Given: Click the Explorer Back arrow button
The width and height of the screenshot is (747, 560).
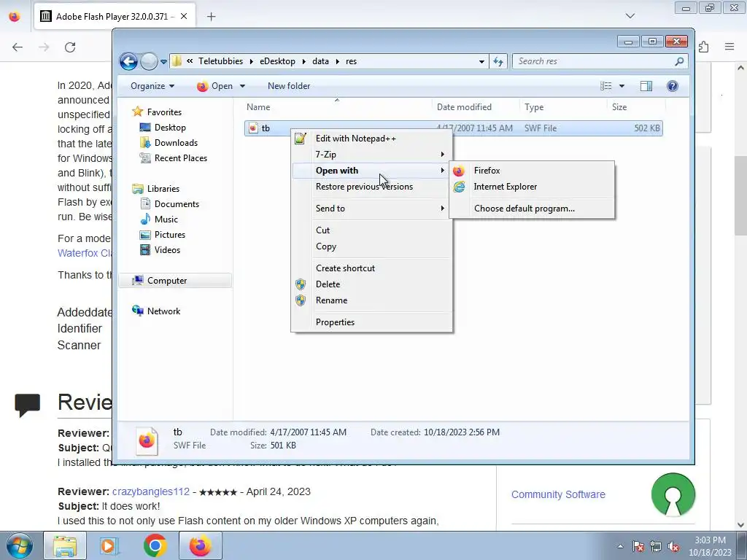Looking at the screenshot, I should (128, 61).
